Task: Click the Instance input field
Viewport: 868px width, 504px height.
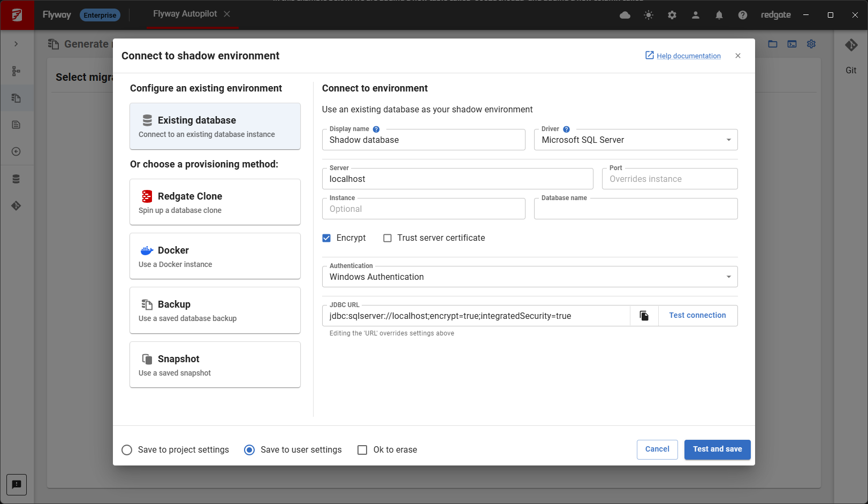Action: click(424, 209)
